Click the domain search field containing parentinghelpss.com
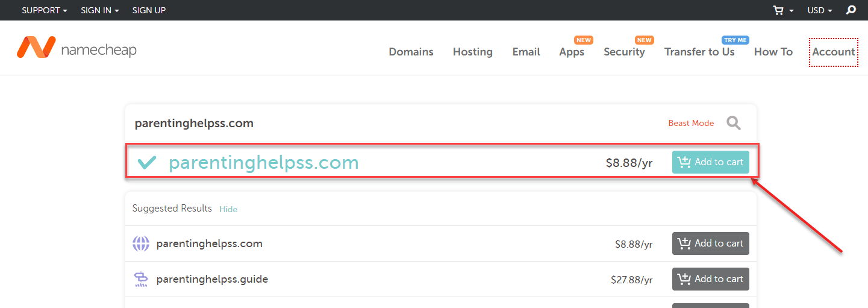868x308 pixels. click(x=392, y=123)
